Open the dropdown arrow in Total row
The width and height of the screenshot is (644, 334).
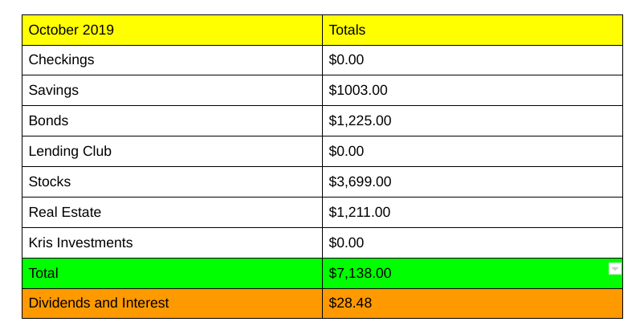(x=615, y=268)
